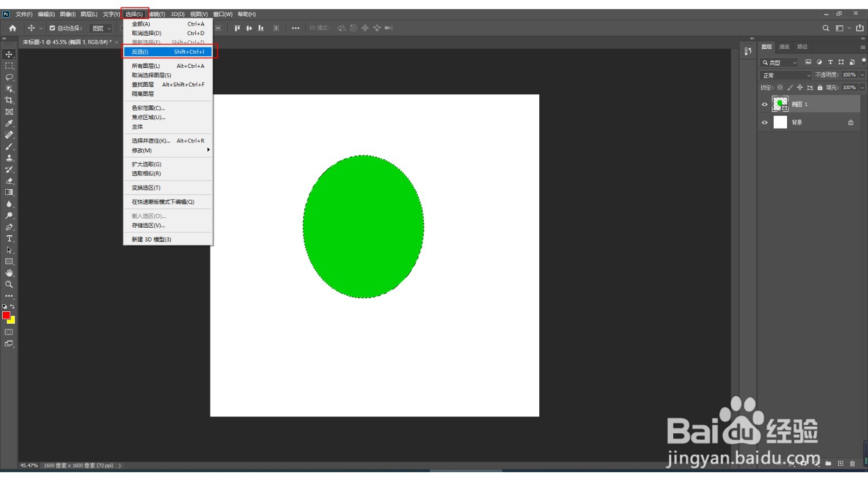Expand the 修改(M) submenu
868x488 pixels.
168,150
